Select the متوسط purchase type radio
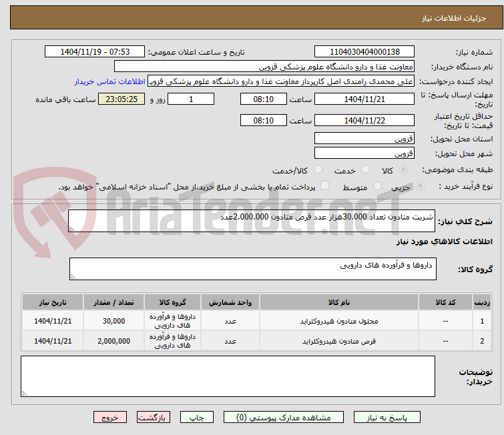The image size is (504, 435). click(x=377, y=186)
